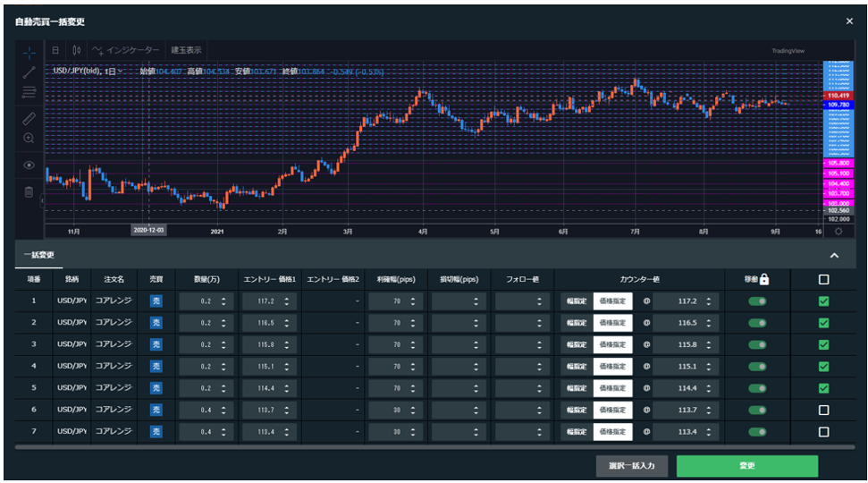Click the 選択一括入力 button
868x483 pixels.
point(632,466)
